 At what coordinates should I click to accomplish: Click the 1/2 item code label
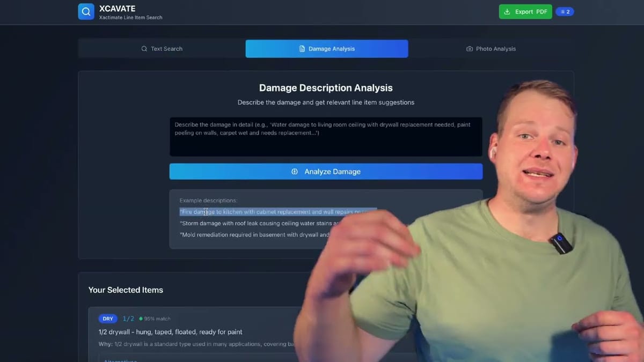pyautogui.click(x=128, y=319)
